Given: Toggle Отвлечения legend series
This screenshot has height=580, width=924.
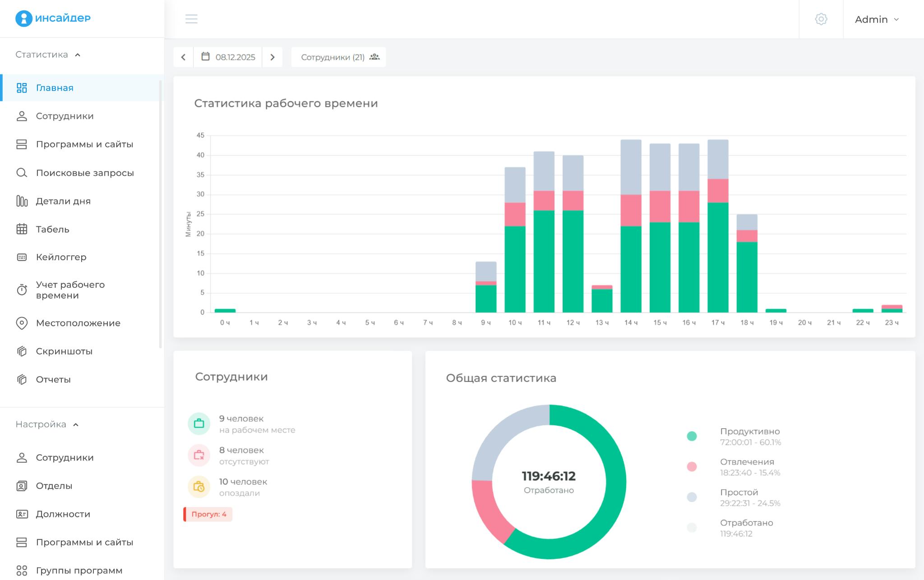Looking at the screenshot, I should [x=747, y=462].
